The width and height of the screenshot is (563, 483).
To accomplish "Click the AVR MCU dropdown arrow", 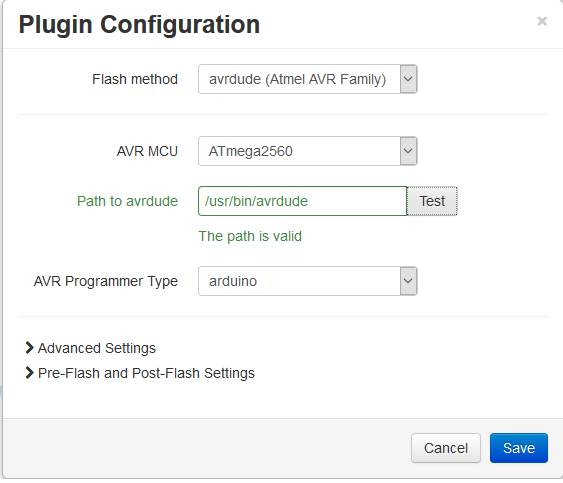I will pos(408,151).
